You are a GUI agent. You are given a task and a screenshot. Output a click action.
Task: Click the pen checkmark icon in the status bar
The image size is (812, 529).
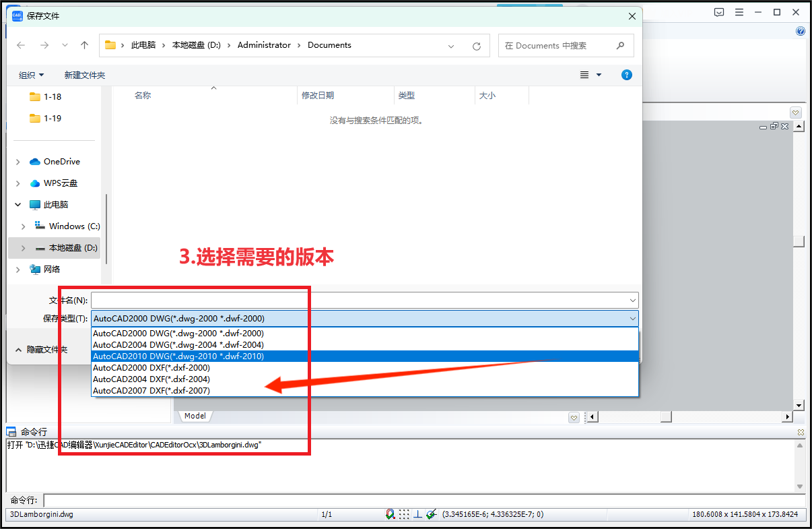click(432, 514)
